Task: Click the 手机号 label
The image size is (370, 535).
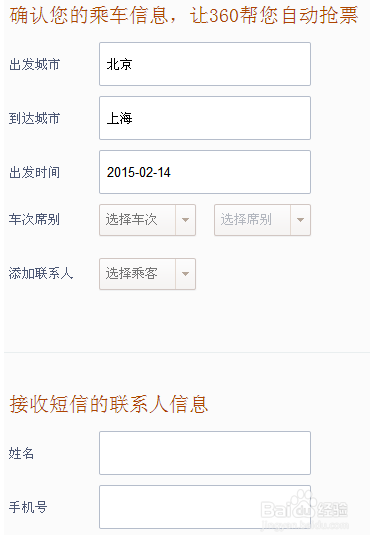Action: (28, 507)
